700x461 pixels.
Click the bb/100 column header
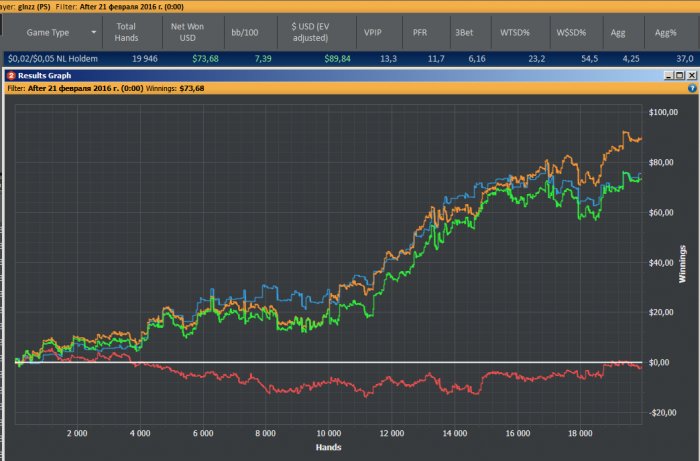(246, 31)
